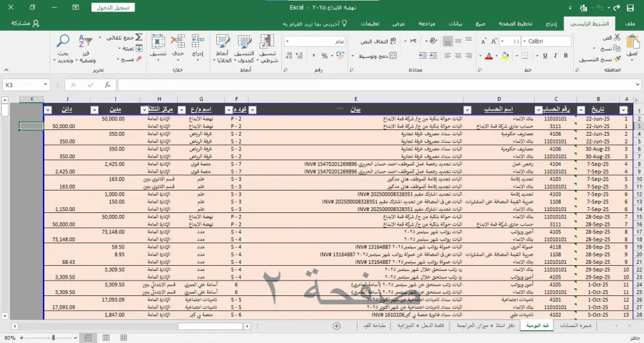This screenshot has height=343, width=644.
Task: Apply percent style with % icon
Action: click(x=325, y=56)
